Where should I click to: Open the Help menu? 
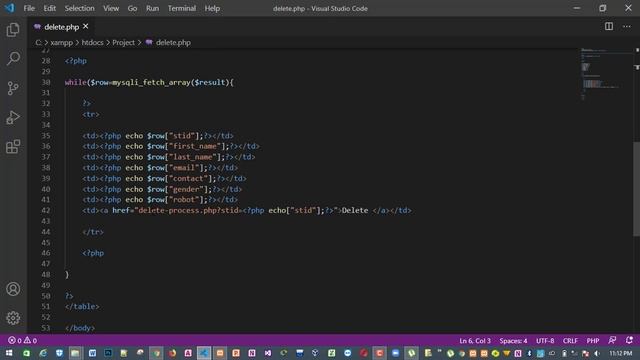[x=212, y=8]
